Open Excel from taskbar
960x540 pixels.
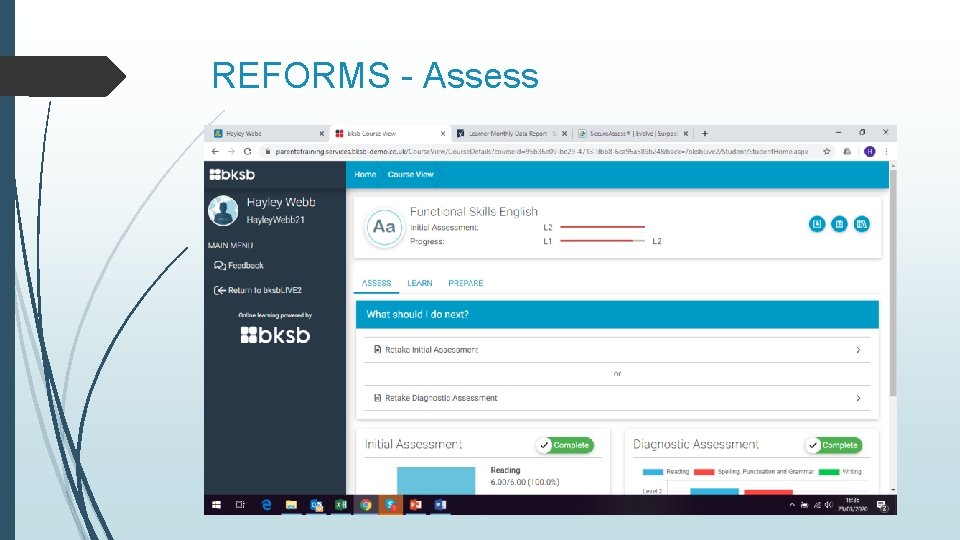[341, 505]
